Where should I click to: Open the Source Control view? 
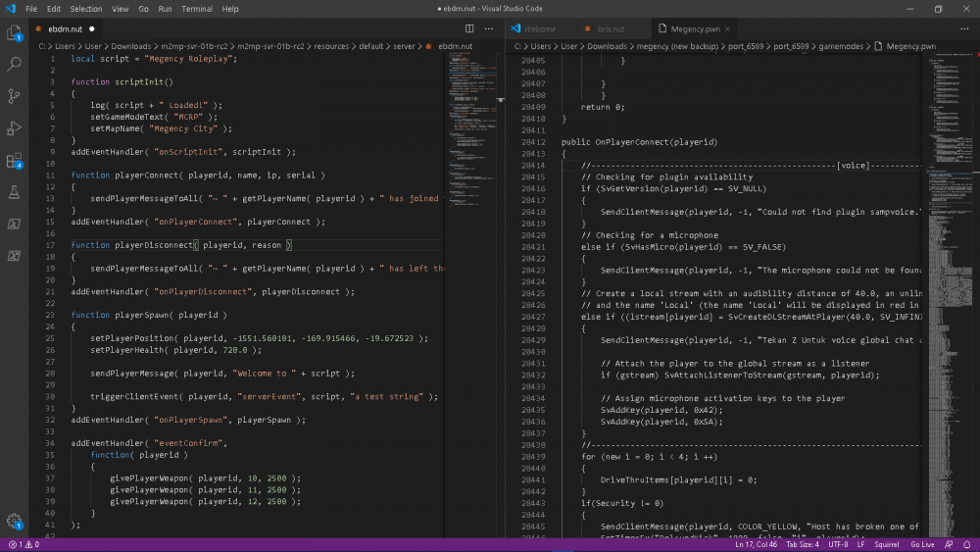point(14,96)
